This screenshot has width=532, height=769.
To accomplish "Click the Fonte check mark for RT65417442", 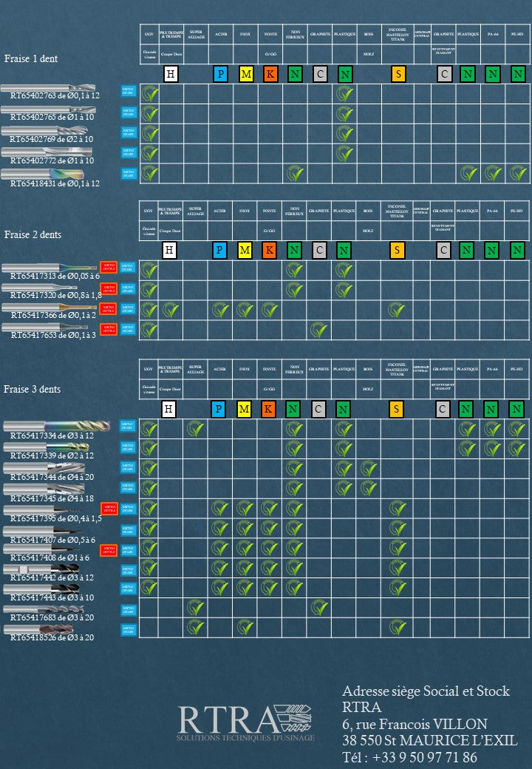I will click(x=270, y=568).
